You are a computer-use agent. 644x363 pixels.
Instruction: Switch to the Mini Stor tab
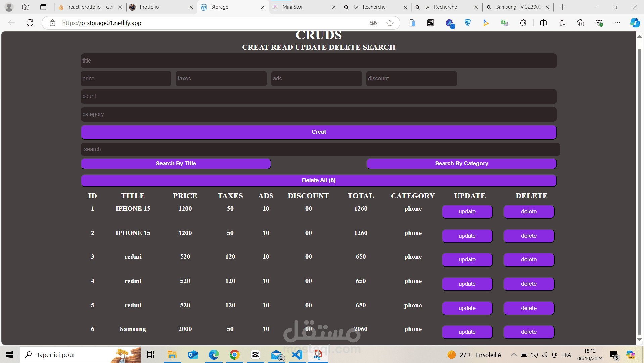[305, 7]
